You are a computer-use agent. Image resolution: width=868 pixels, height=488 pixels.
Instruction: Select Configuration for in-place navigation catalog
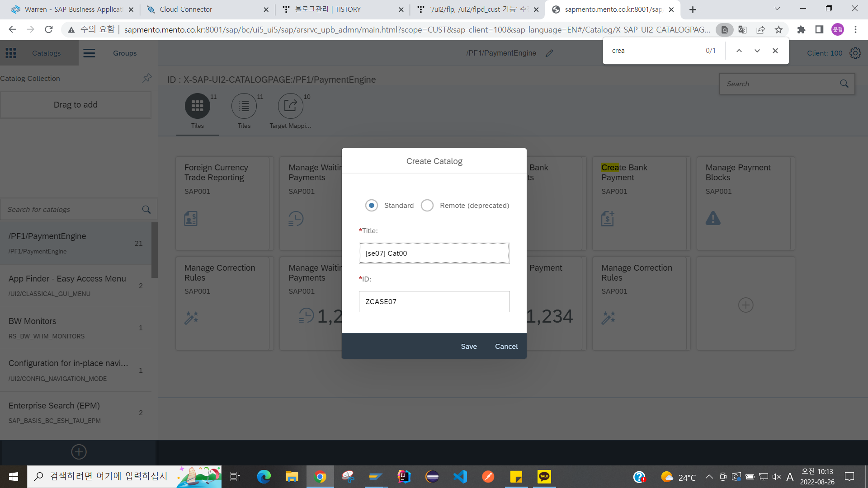click(x=75, y=371)
